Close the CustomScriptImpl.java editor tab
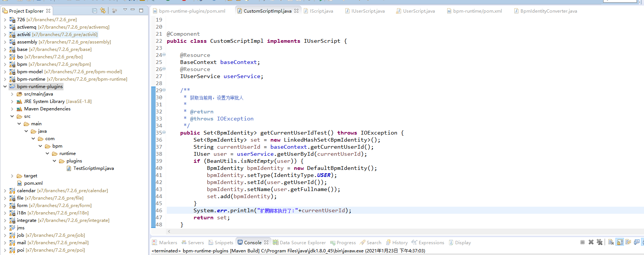Viewport: 644px width, 255px height. [x=296, y=11]
